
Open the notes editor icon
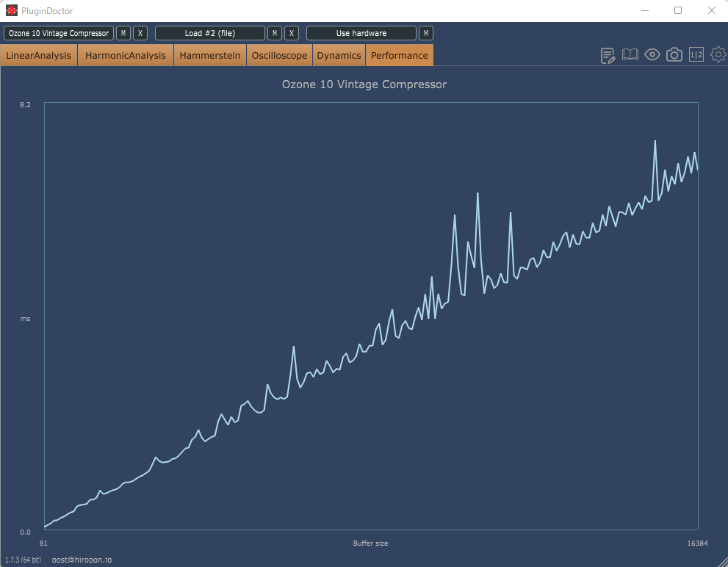tap(608, 55)
